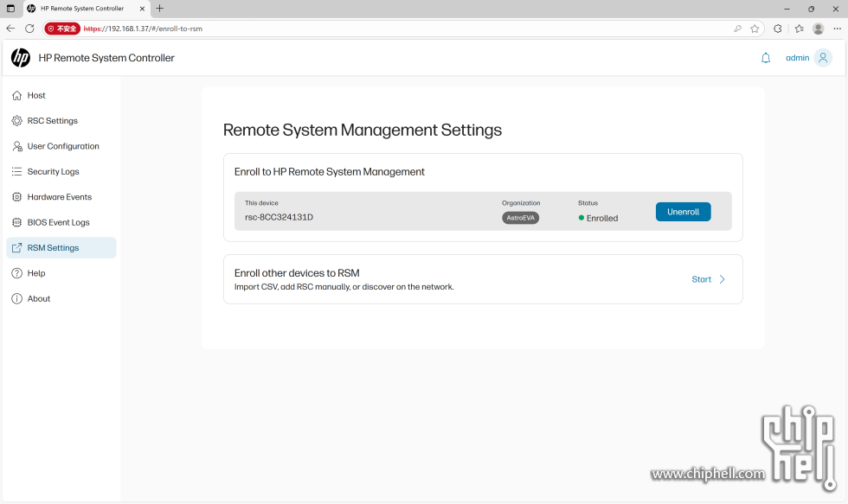The width and height of the screenshot is (848, 504).
Task: Click Start to enroll other devices
Action: 701,279
